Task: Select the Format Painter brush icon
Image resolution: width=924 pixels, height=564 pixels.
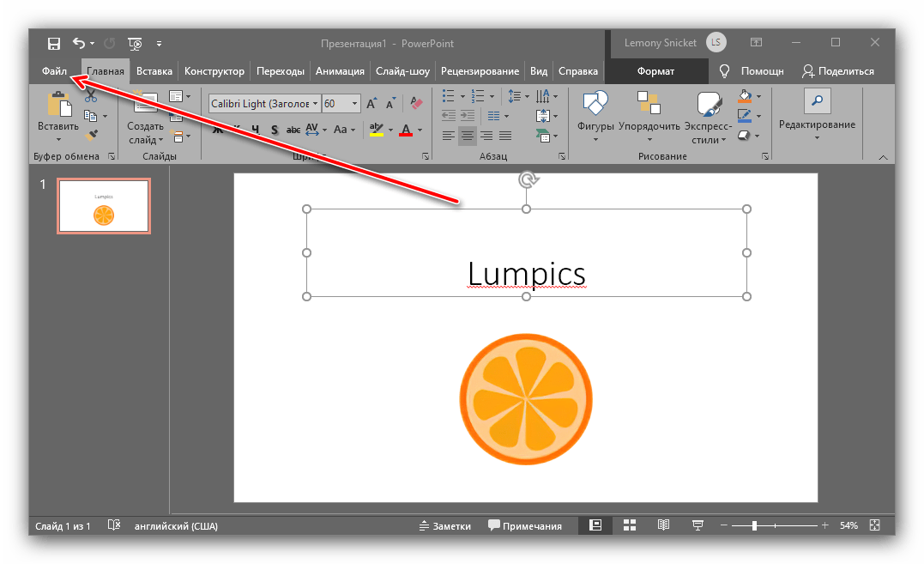Action: click(x=91, y=135)
